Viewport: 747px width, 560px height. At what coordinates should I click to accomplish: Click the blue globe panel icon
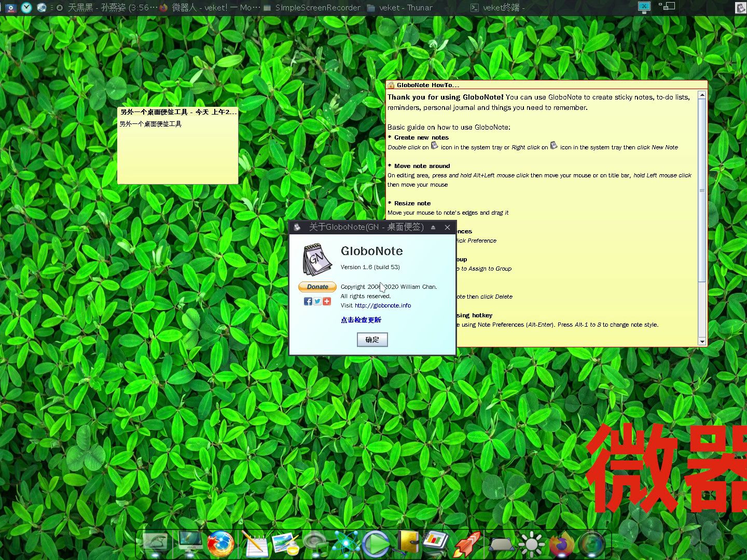coord(41,8)
